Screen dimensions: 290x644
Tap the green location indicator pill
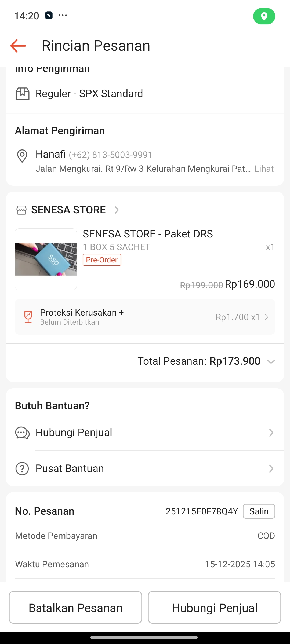(264, 16)
